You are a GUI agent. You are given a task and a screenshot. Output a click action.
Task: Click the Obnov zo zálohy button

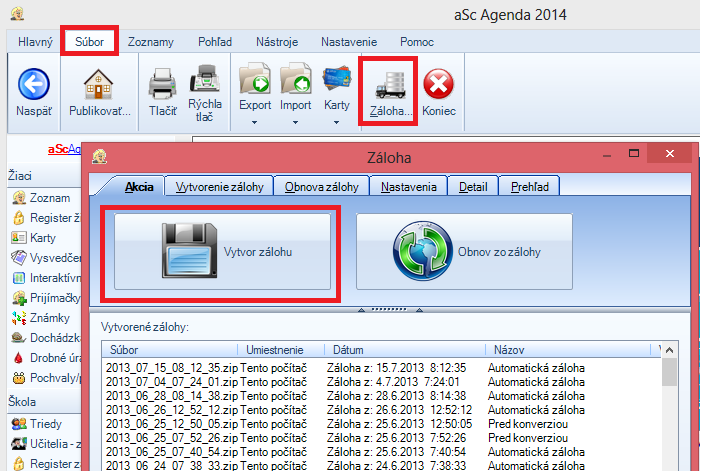click(x=464, y=252)
